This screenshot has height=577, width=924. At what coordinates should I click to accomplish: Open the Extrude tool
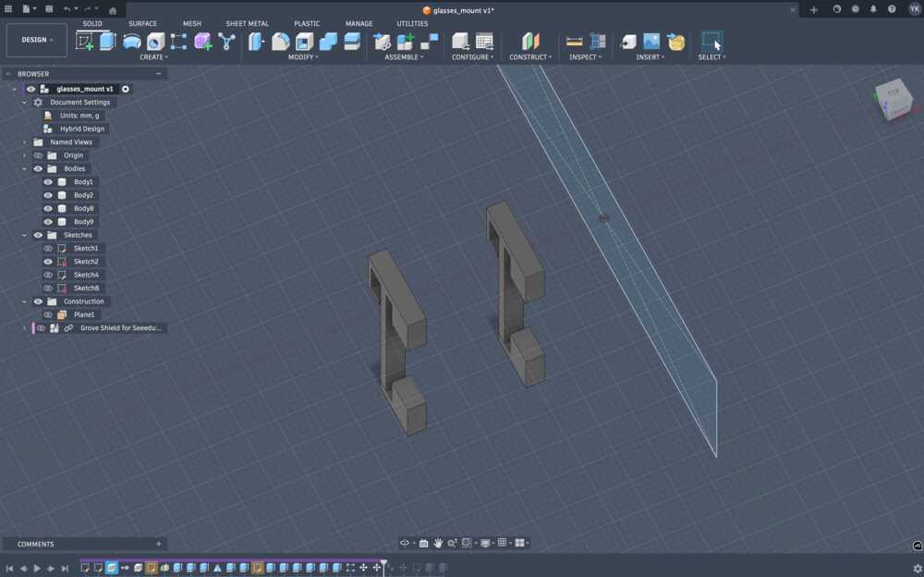[107, 42]
